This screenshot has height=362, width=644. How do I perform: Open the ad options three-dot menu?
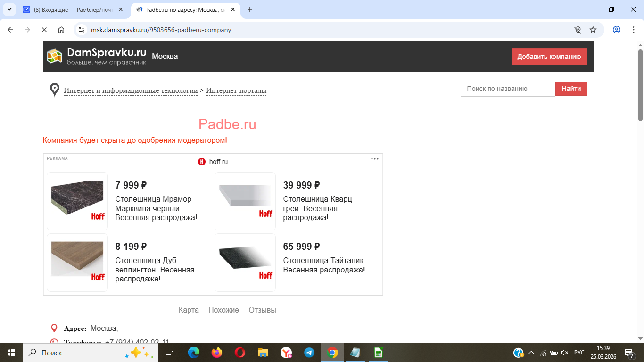pos(375,159)
